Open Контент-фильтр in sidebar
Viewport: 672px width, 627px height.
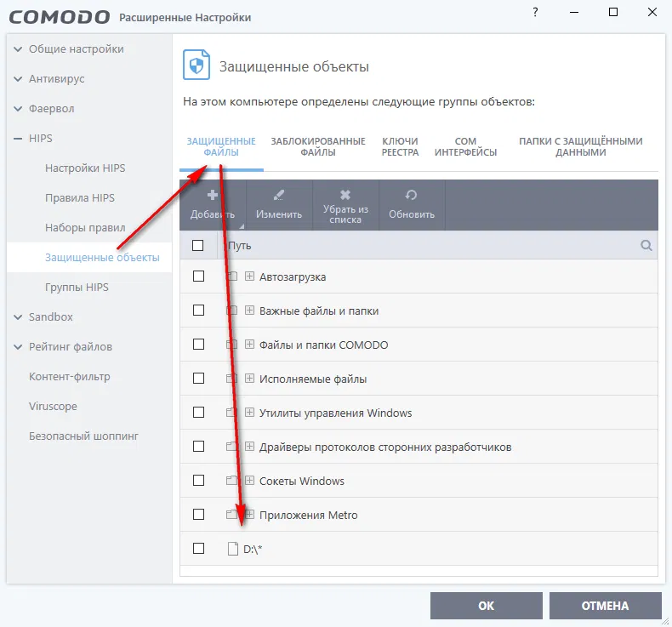click(x=70, y=376)
